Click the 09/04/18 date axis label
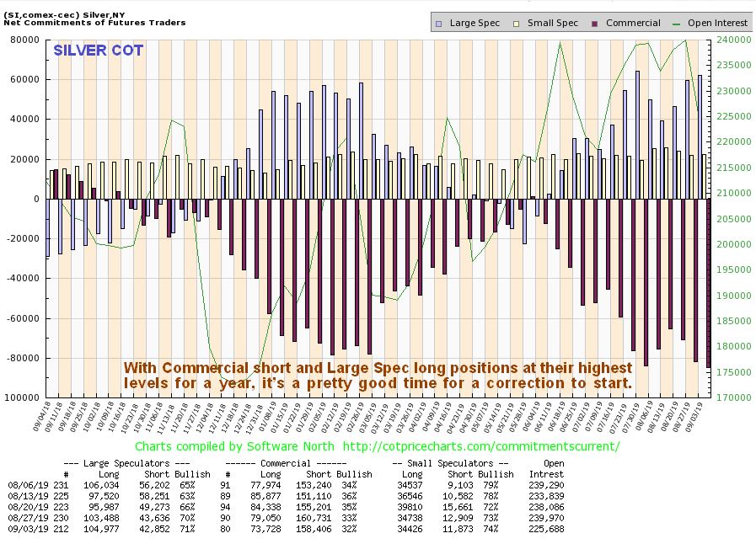The height and width of the screenshot is (544, 756). coord(42,417)
